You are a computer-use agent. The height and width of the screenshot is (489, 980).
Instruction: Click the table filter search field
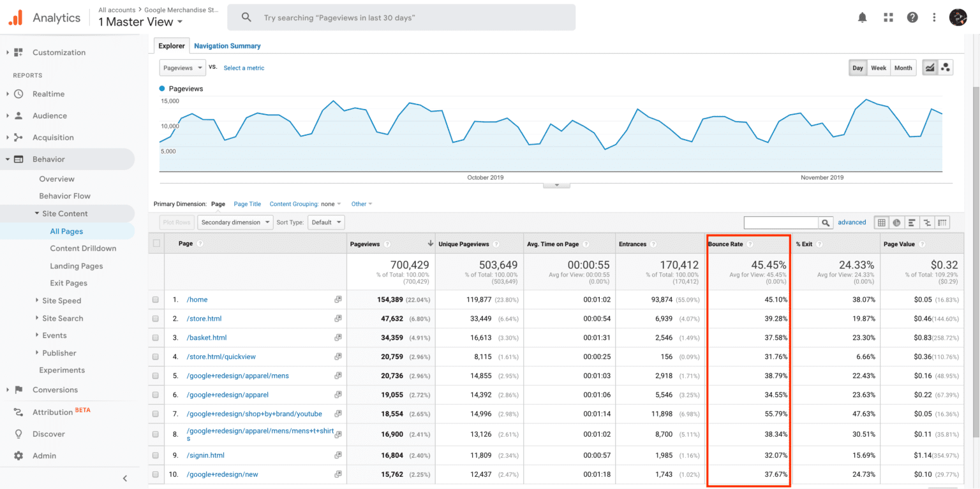(x=781, y=223)
